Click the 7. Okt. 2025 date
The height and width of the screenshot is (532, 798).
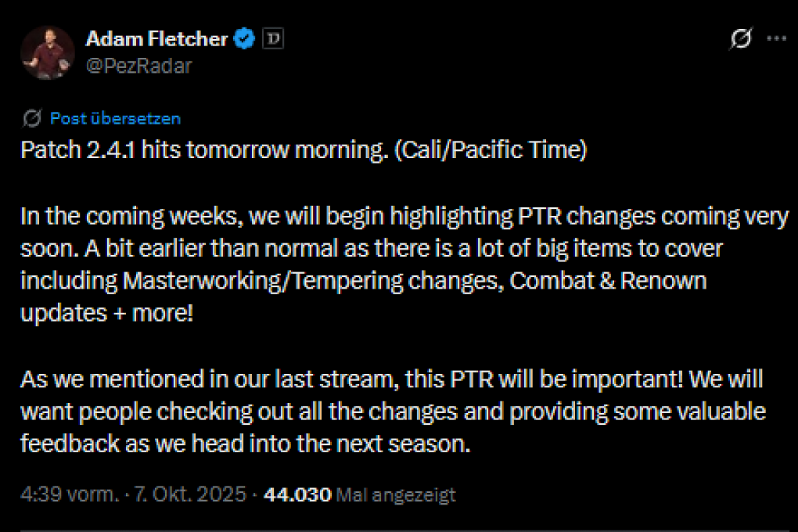190,494
